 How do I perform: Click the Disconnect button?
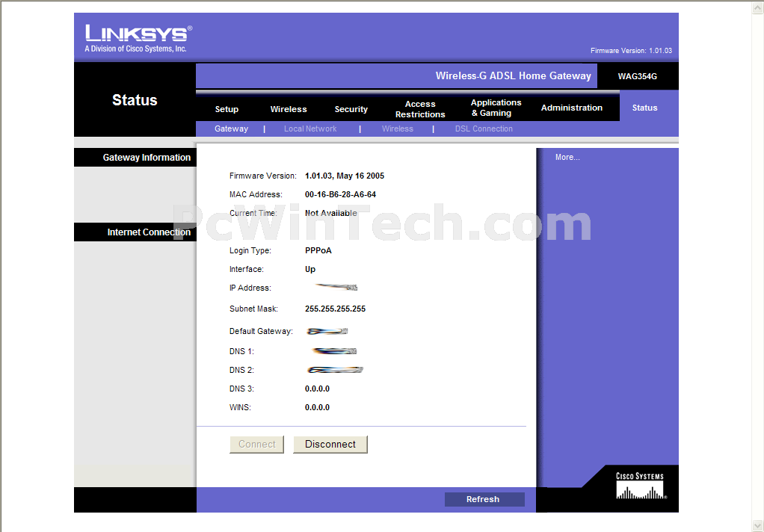tap(330, 445)
